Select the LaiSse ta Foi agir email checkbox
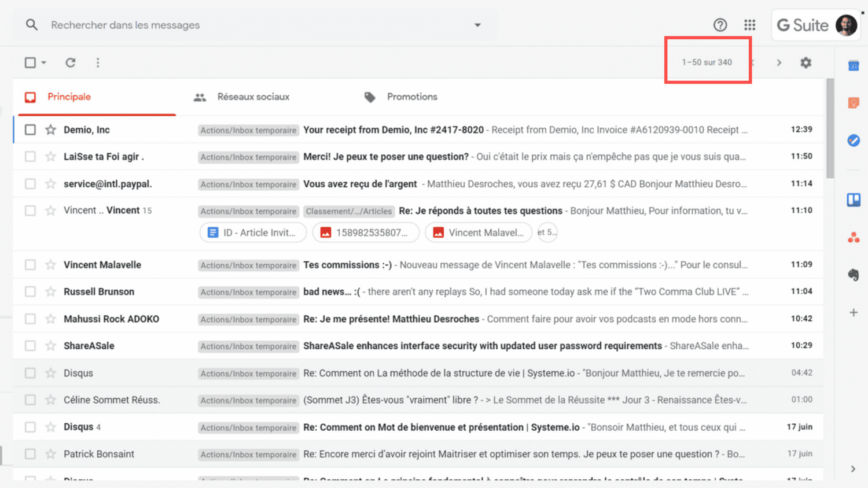The image size is (868, 488). 30,157
